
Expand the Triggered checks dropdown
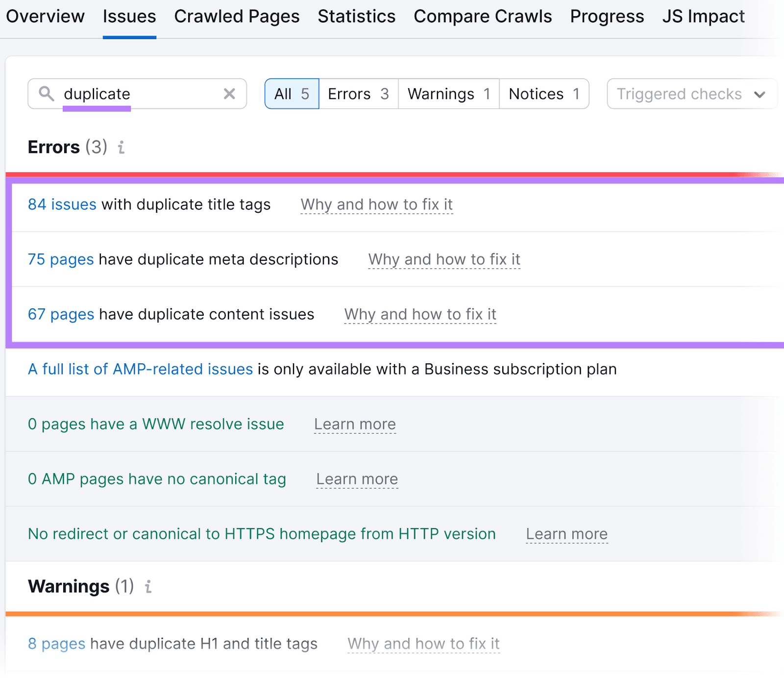tap(691, 94)
